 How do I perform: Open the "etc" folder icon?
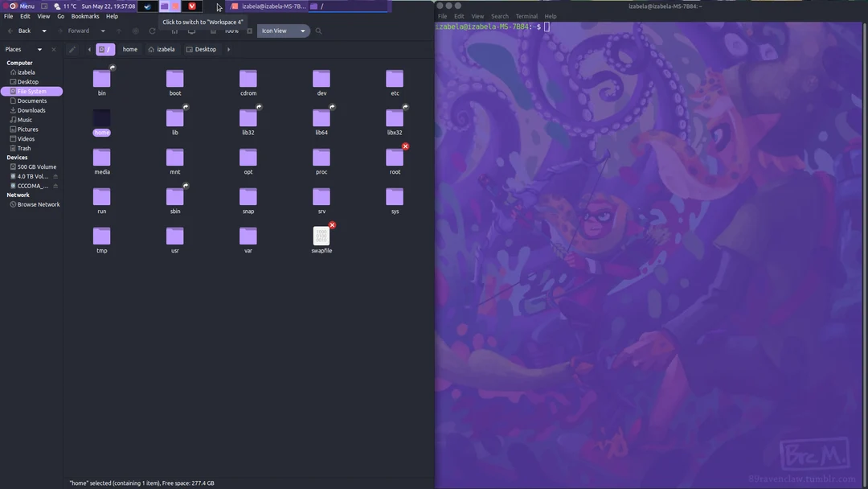coord(395,78)
